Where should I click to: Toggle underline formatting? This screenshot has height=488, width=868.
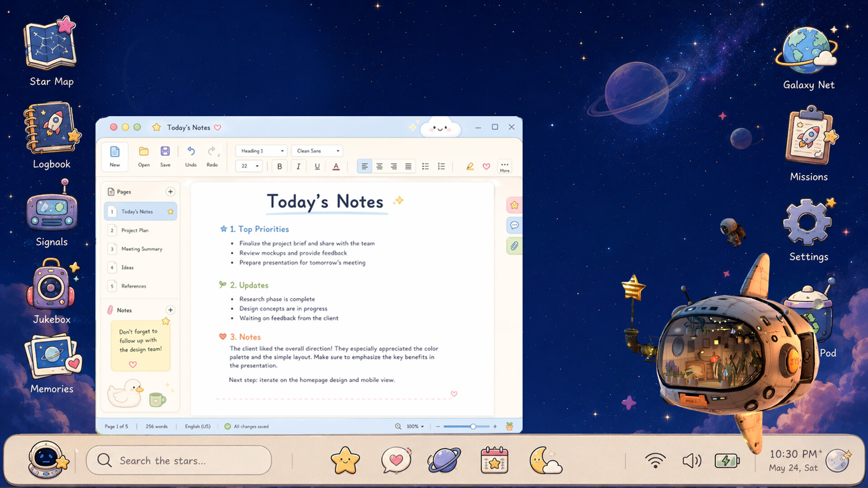click(x=317, y=166)
